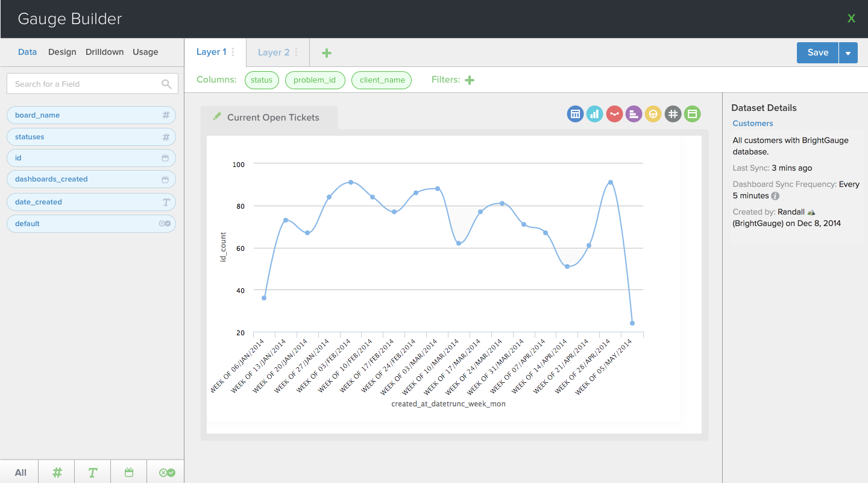
Task: Select the horizontal bar chart type icon
Action: tap(634, 114)
